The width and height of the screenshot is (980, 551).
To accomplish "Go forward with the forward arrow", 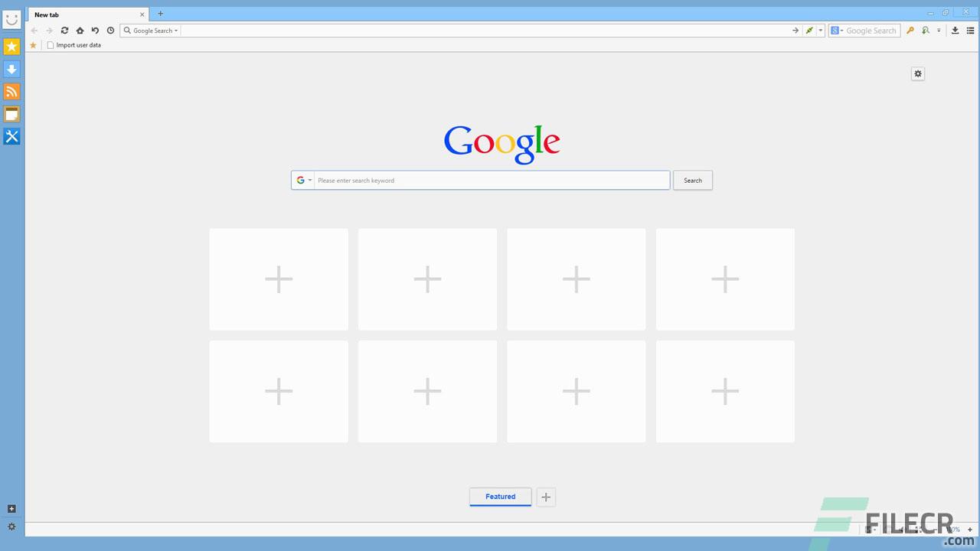I will pyautogui.click(x=49, y=31).
